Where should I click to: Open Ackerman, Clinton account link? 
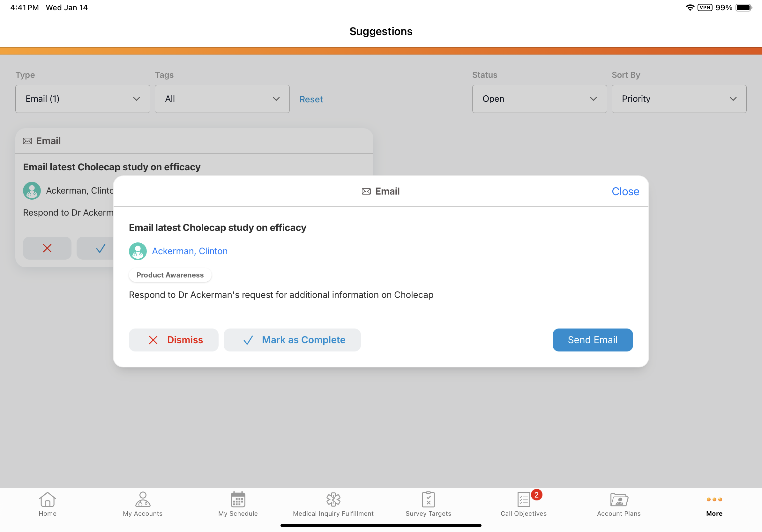pos(190,251)
